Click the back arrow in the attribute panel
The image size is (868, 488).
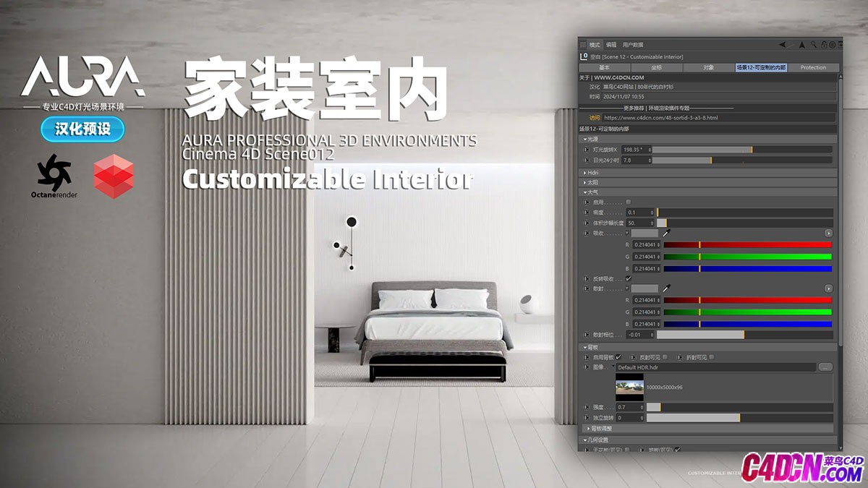coord(783,45)
